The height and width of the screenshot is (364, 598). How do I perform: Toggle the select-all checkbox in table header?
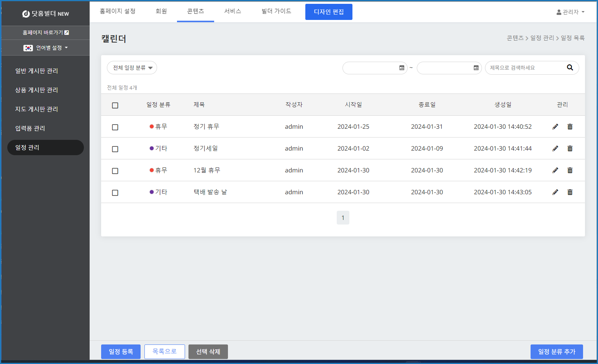115,105
